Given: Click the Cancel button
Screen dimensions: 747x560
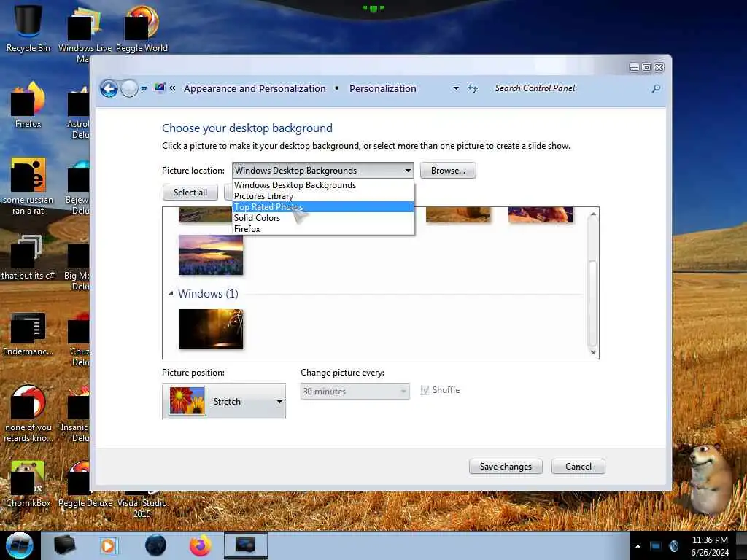Looking at the screenshot, I should (578, 466).
